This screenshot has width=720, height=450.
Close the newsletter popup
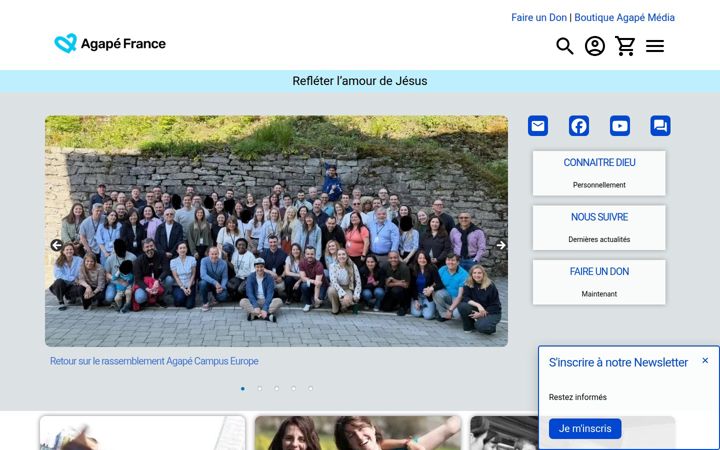[x=705, y=360]
